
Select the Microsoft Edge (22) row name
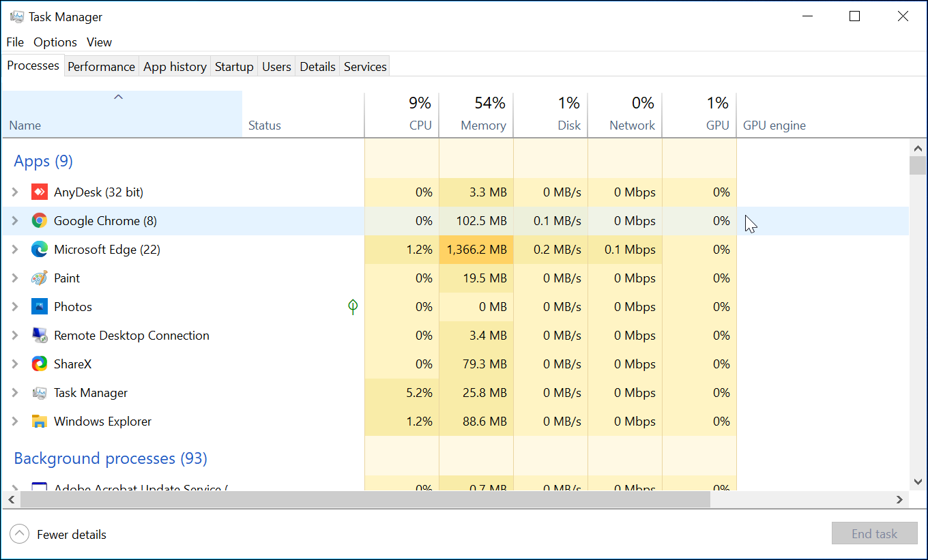[x=107, y=250]
